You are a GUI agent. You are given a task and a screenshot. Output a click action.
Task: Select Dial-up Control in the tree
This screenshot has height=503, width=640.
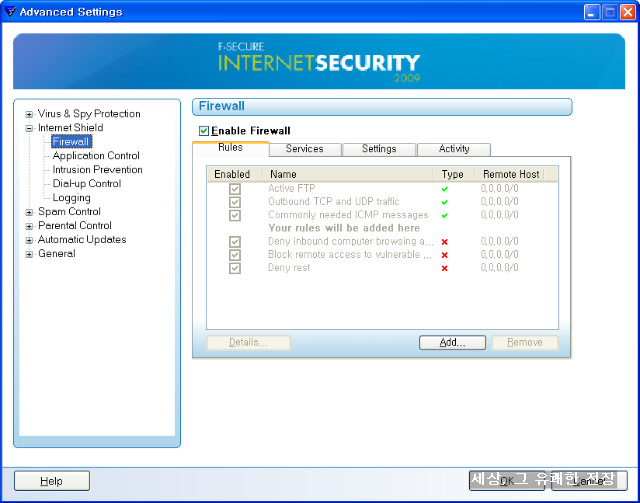87,183
